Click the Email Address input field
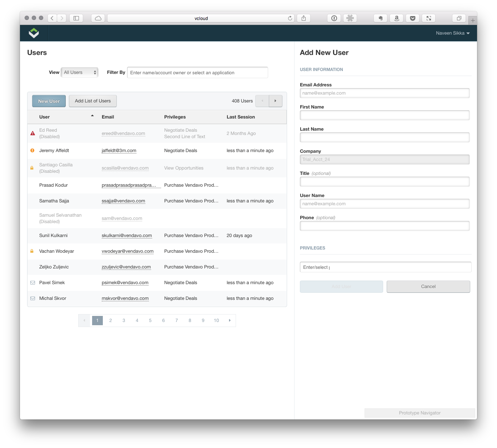This screenshot has width=497, height=448. 385,93
